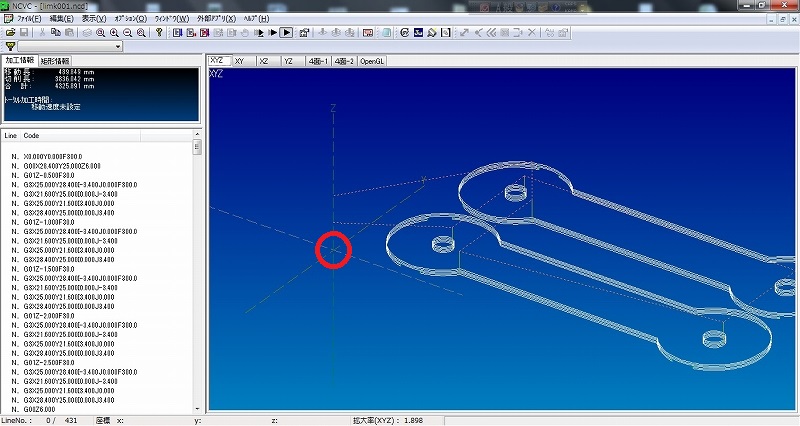Click the yellow key icon in the toolbar
800x426 pixels.
click(159, 32)
